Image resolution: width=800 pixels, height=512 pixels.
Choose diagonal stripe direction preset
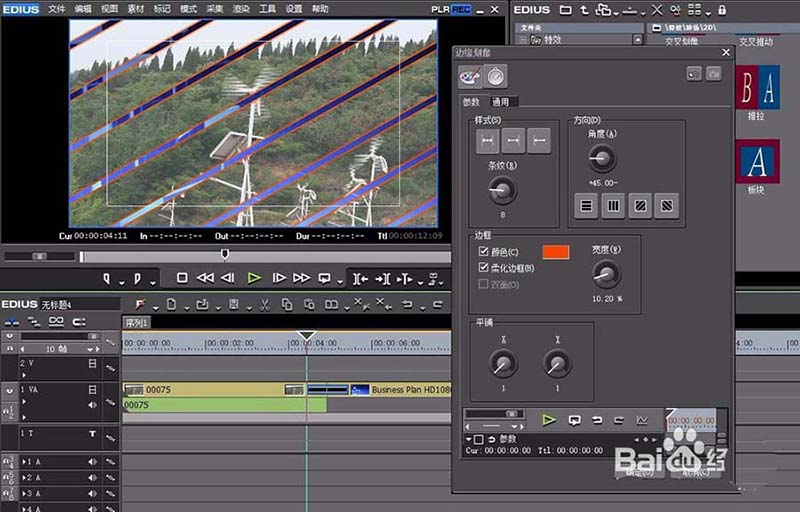[x=640, y=206]
